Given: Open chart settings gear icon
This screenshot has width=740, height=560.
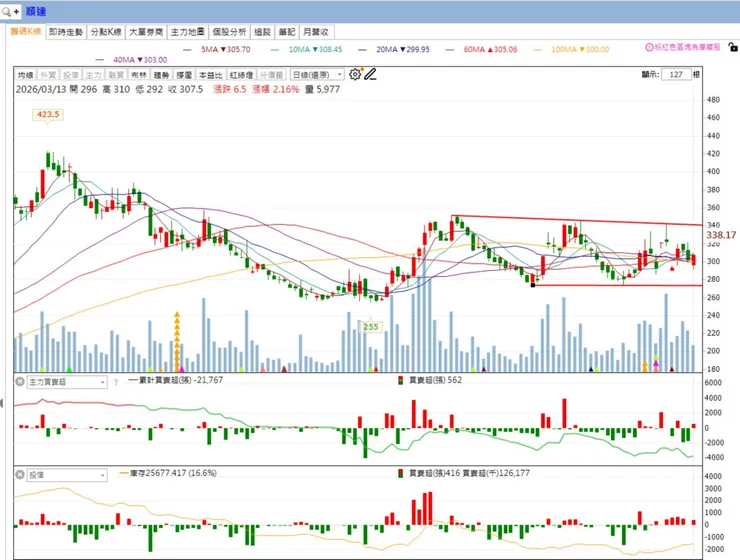Looking at the screenshot, I should 355,74.
